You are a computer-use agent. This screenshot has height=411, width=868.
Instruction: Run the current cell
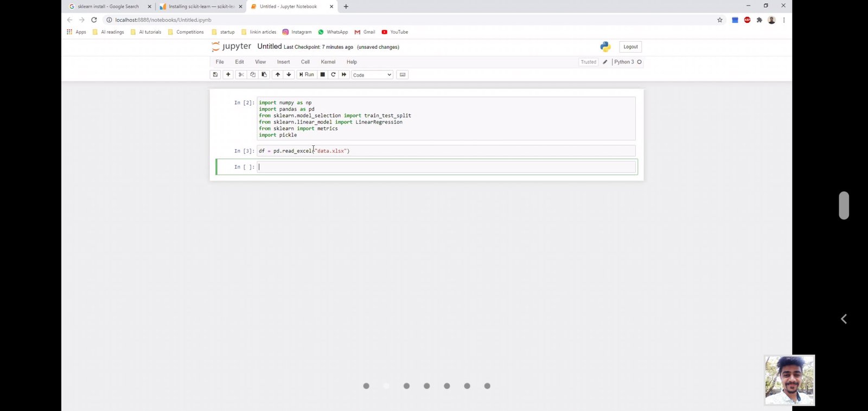tap(307, 75)
